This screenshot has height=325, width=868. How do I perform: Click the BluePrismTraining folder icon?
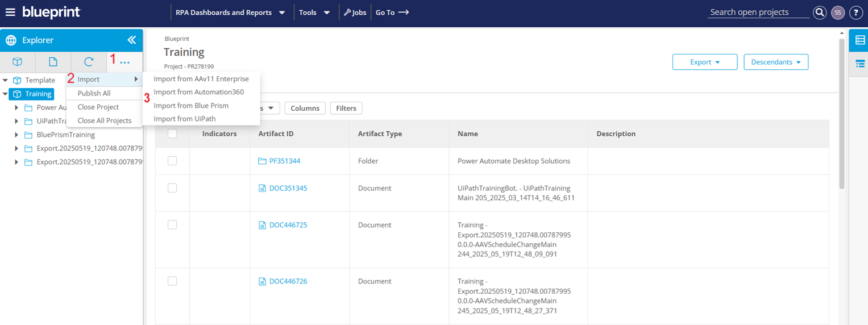28,135
